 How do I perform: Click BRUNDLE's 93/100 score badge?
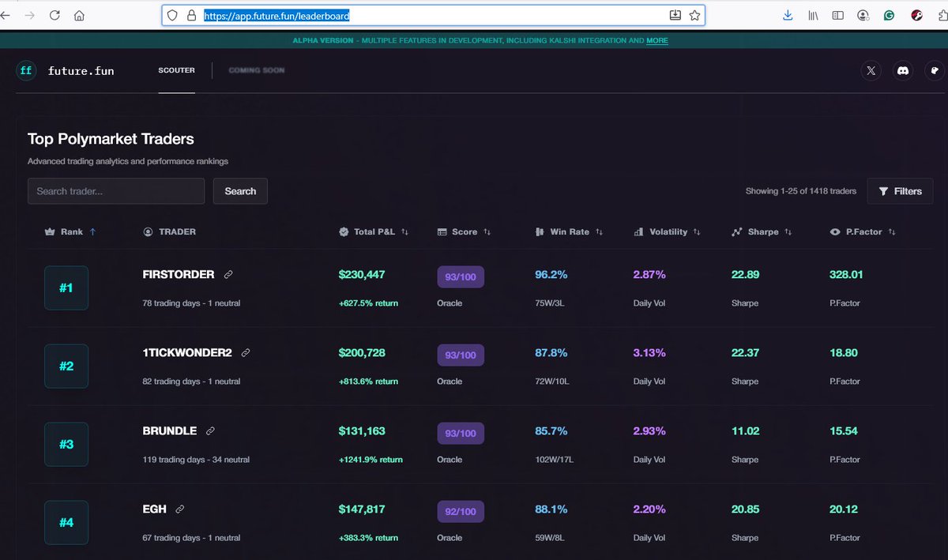click(x=461, y=433)
